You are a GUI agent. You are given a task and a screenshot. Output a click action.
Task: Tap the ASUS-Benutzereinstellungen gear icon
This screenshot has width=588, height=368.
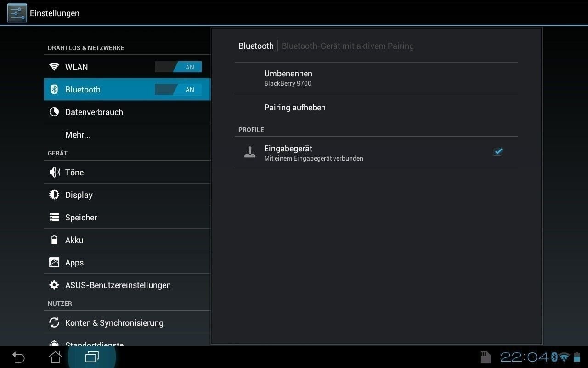tap(54, 285)
